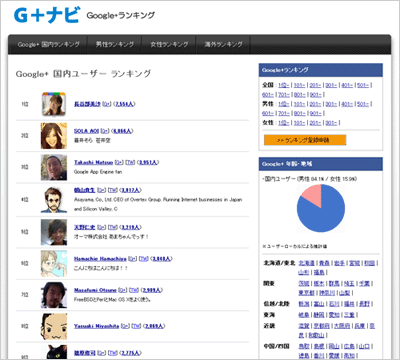Click Yasuaki Miyashita's follower count link
This screenshot has height=360, width=400.
(x=154, y=326)
